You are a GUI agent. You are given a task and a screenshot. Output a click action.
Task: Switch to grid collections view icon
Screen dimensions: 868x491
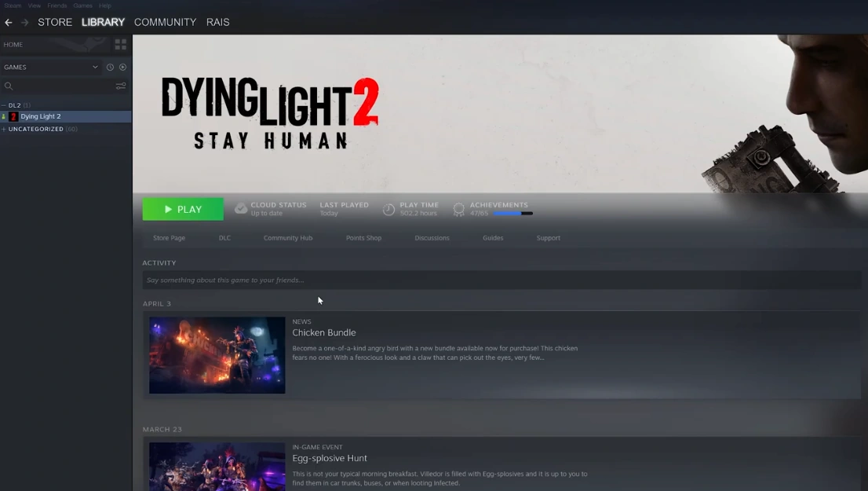pos(121,44)
